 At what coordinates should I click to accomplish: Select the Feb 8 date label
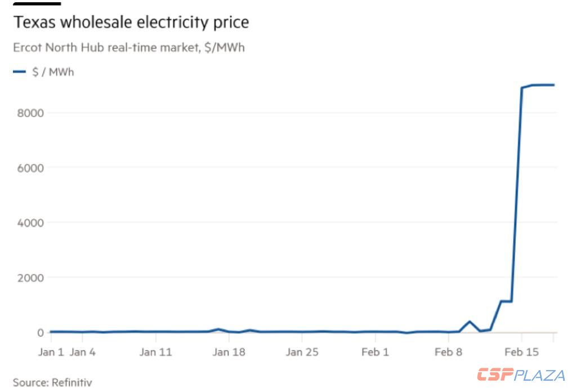click(x=448, y=352)
